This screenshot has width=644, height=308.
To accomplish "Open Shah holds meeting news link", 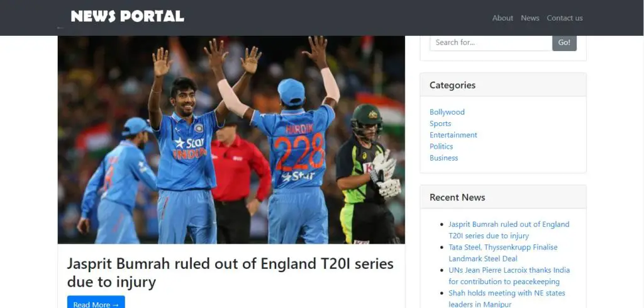I will click(507, 299).
